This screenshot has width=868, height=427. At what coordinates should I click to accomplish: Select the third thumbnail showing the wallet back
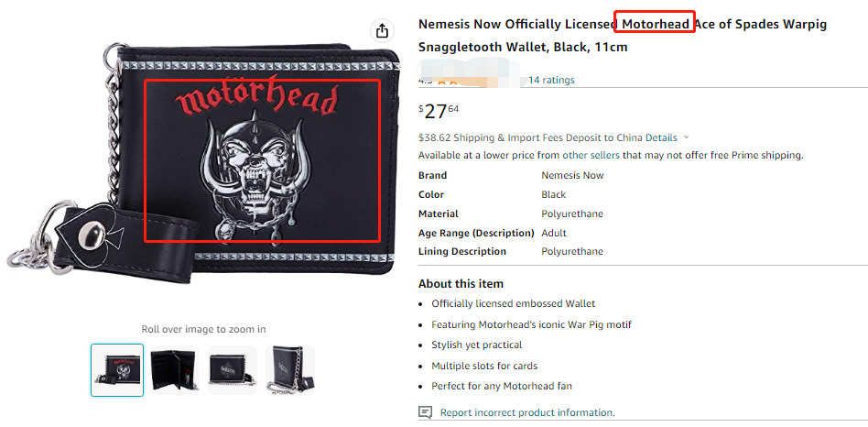pos(233,369)
